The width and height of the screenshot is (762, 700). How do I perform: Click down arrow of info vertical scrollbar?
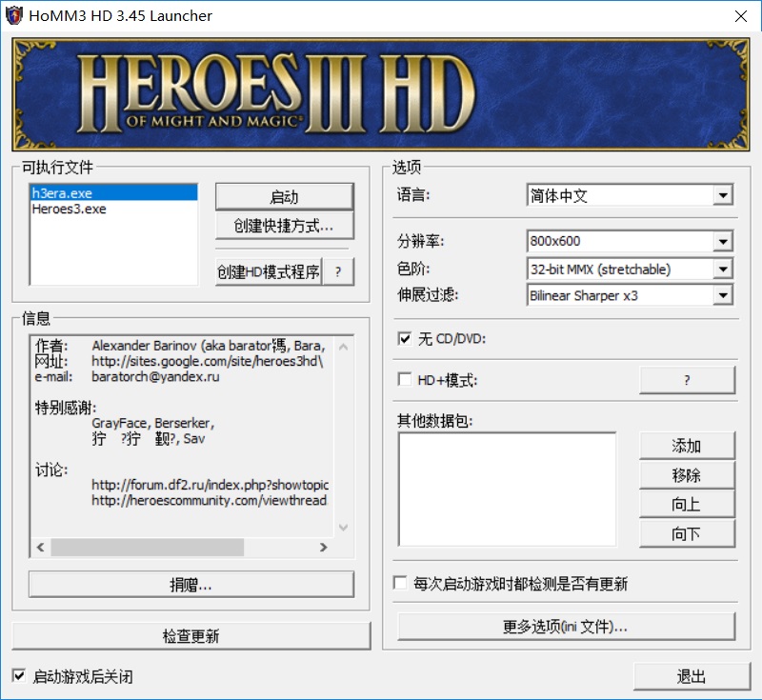(x=344, y=528)
